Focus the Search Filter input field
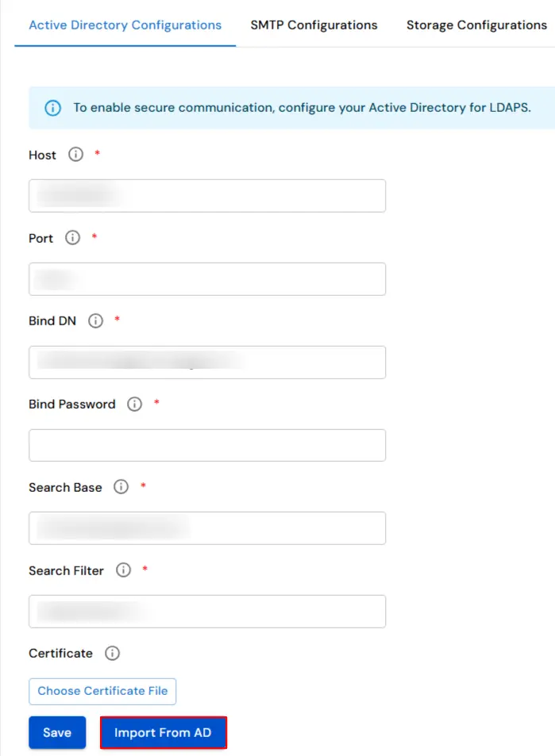 [x=206, y=611]
